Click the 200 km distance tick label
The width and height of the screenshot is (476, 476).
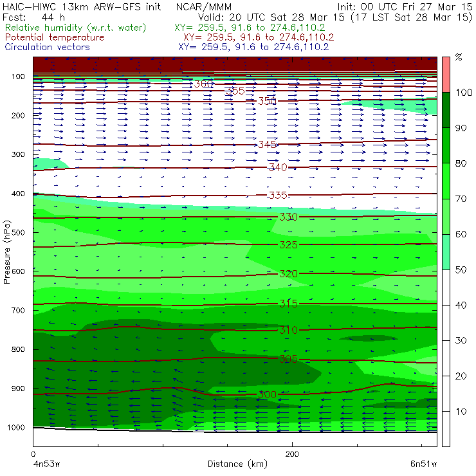click(x=292, y=454)
